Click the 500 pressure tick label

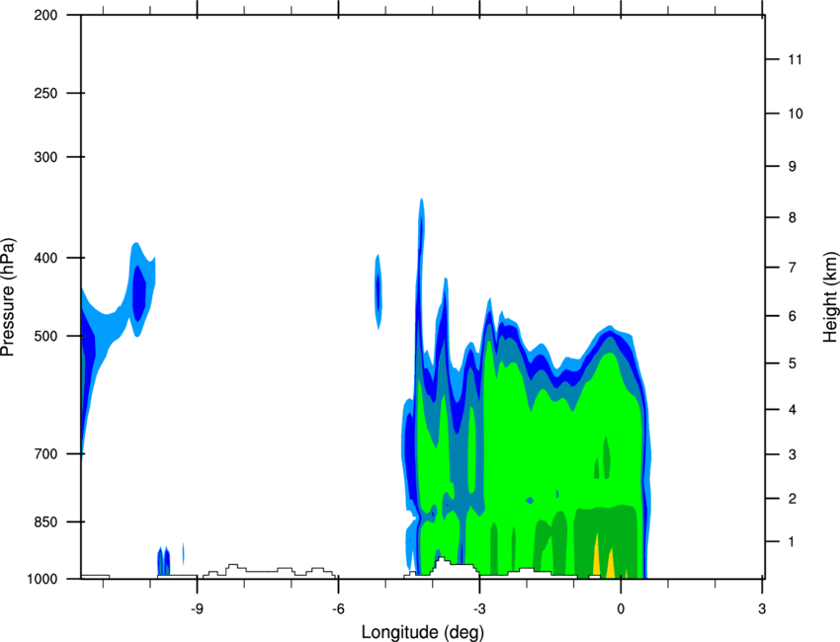[45, 336]
